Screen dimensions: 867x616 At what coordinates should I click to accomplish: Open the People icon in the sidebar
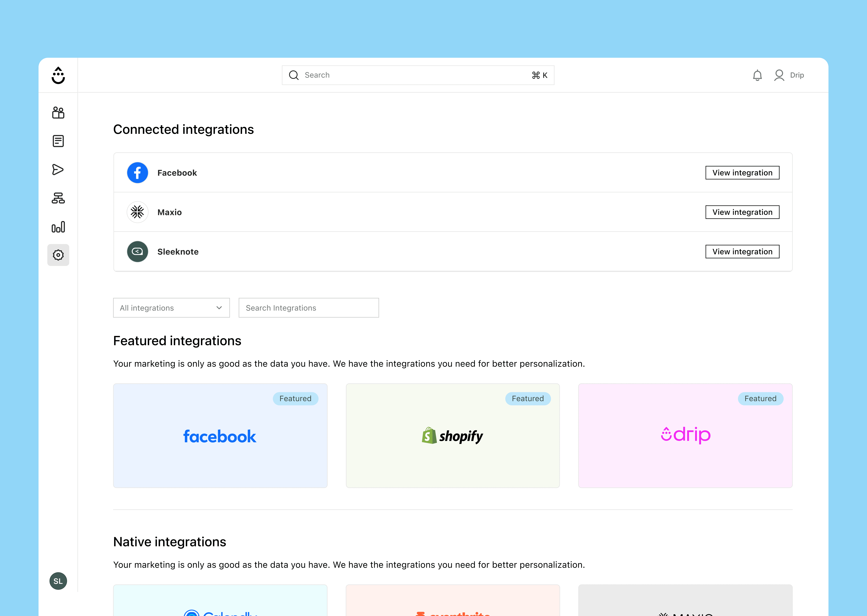click(x=58, y=113)
